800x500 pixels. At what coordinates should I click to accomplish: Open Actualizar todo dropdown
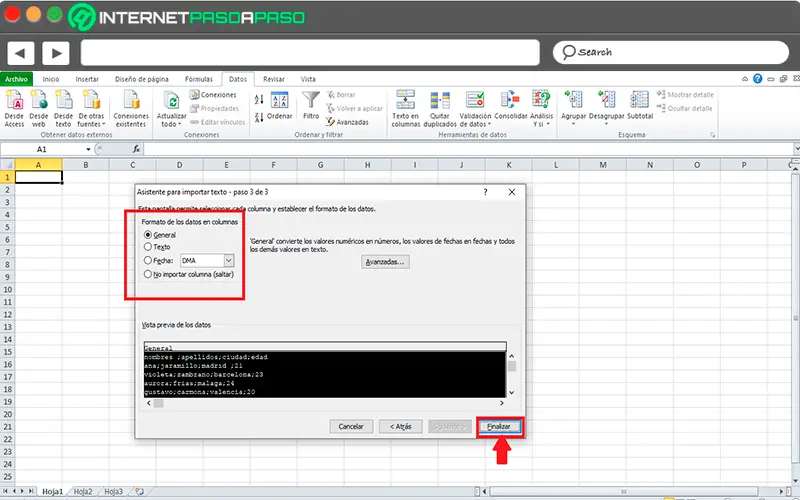tap(171, 108)
